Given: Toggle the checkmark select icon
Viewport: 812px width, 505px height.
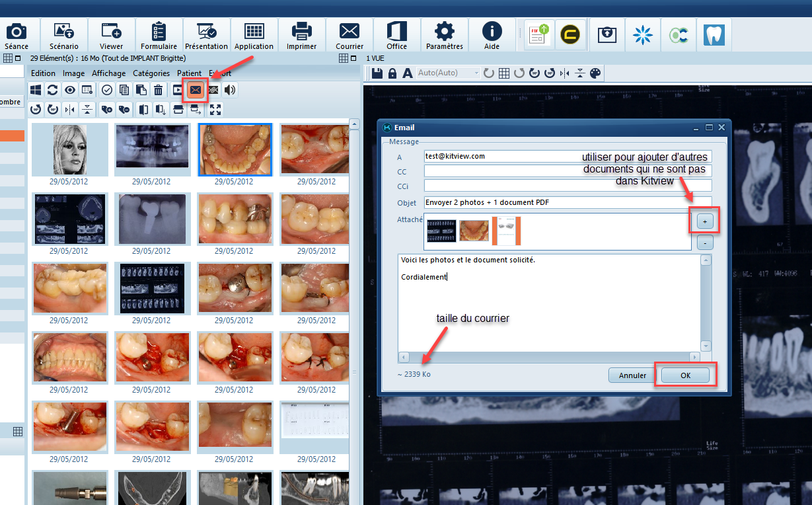Looking at the screenshot, I should [x=106, y=90].
